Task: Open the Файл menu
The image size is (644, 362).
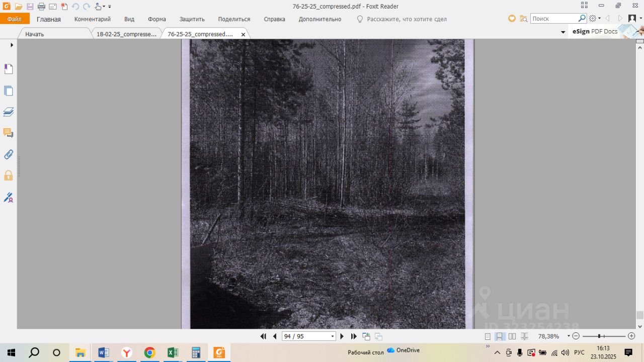Action: tap(15, 19)
